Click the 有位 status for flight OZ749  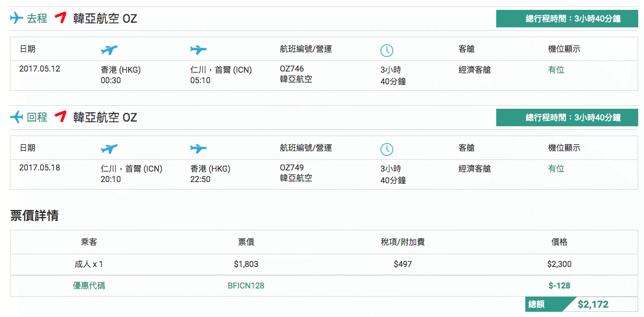556,169
